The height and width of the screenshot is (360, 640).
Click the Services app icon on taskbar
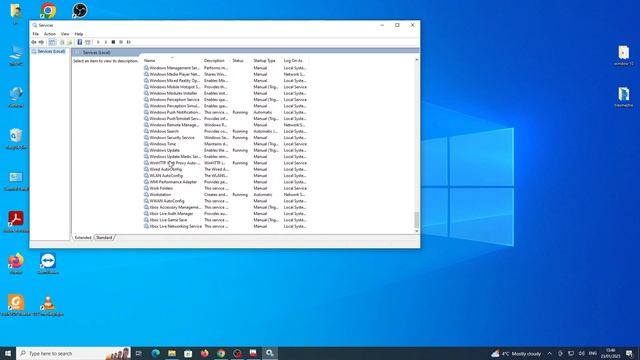(270, 353)
